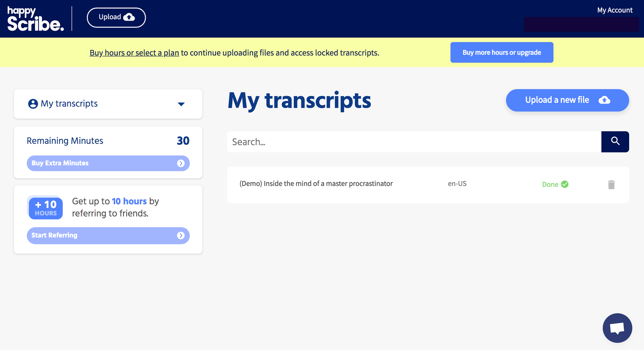Click the Happy Scribe logo

35,19
